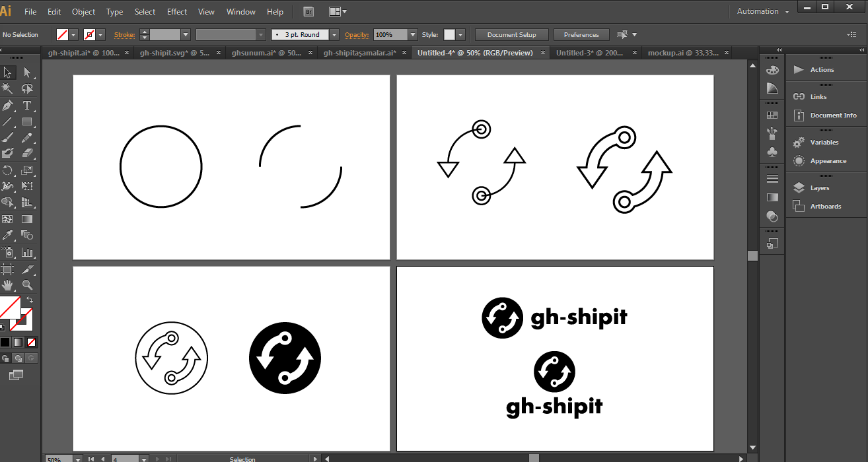This screenshot has width=868, height=462.
Task: Open the fill color dropdown arrow
Action: click(73, 35)
